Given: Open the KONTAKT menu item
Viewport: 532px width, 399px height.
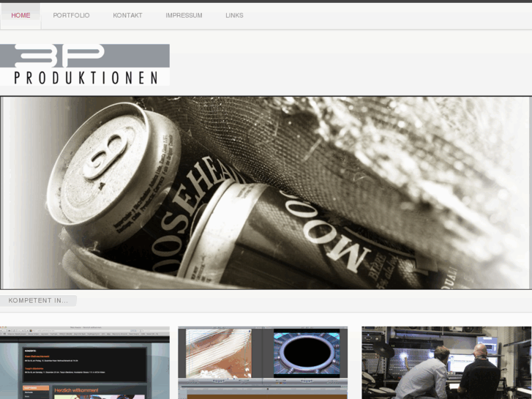Looking at the screenshot, I should 127,15.
